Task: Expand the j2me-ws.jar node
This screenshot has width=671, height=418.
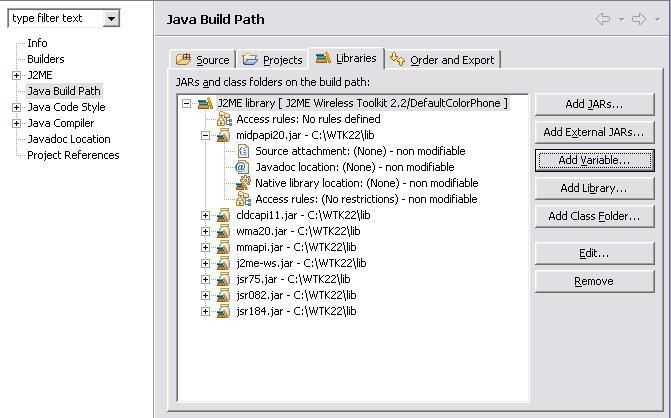Action: (205, 264)
